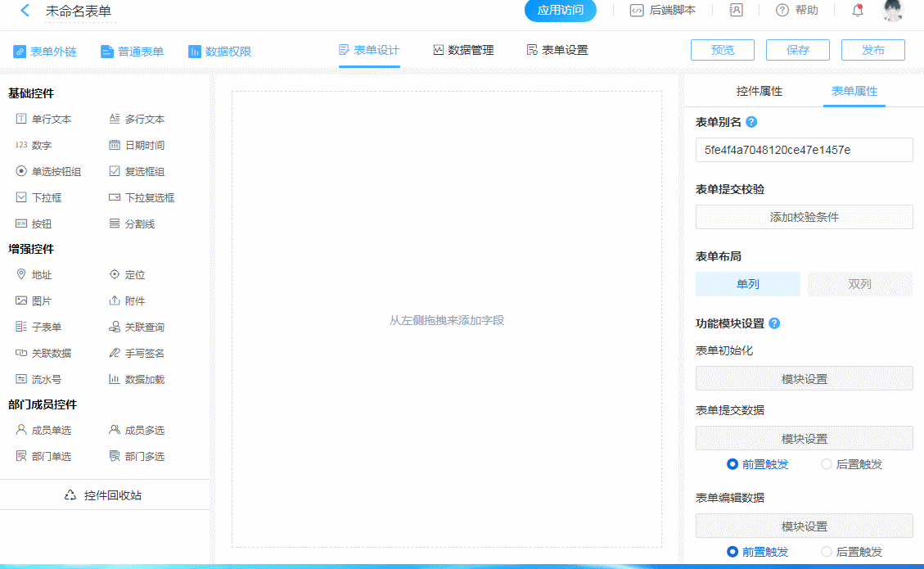Click the 表单别名 help question icon

tap(751, 122)
